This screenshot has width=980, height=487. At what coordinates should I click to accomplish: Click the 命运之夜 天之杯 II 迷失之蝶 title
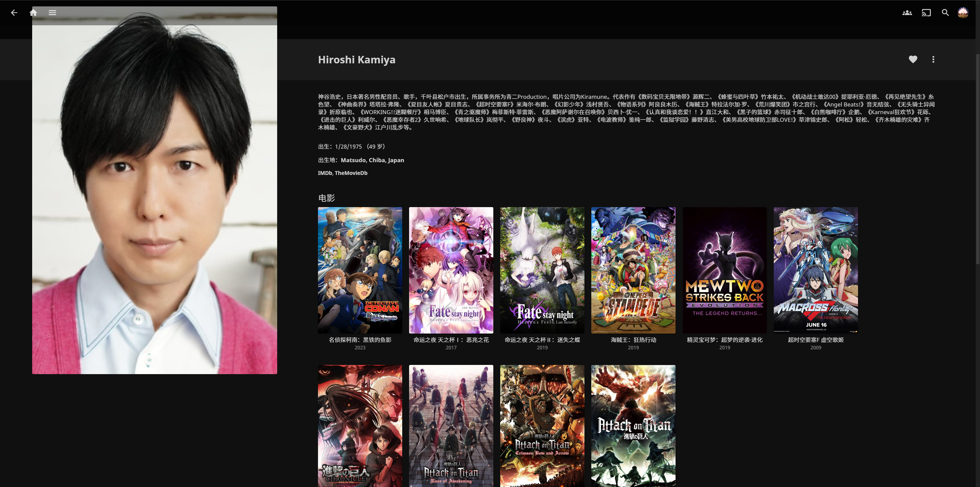click(542, 340)
